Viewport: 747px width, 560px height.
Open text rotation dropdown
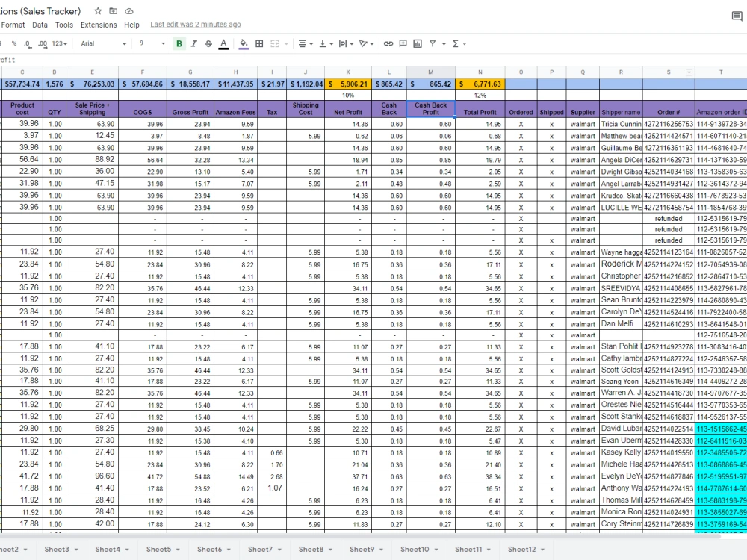(366, 43)
